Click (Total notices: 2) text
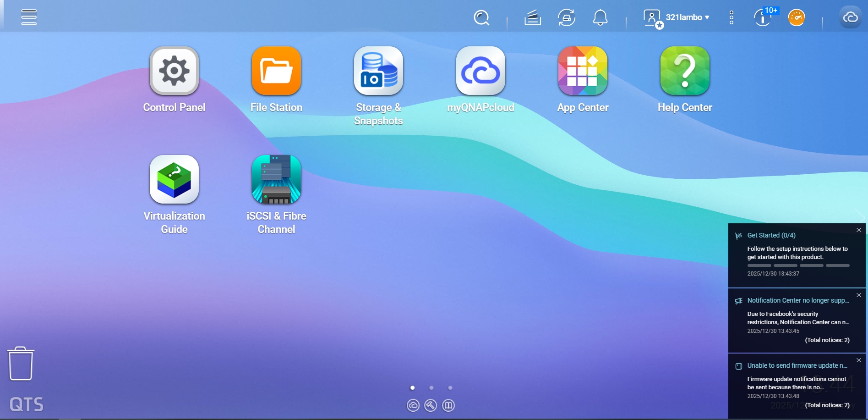 point(827,340)
